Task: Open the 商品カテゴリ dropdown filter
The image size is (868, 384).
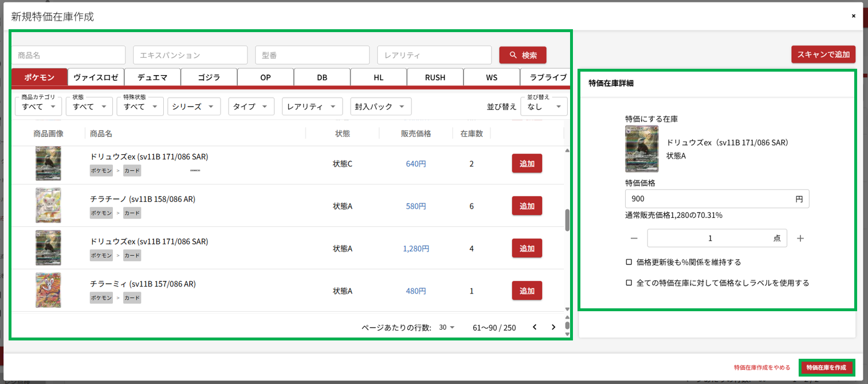Action: tap(38, 107)
